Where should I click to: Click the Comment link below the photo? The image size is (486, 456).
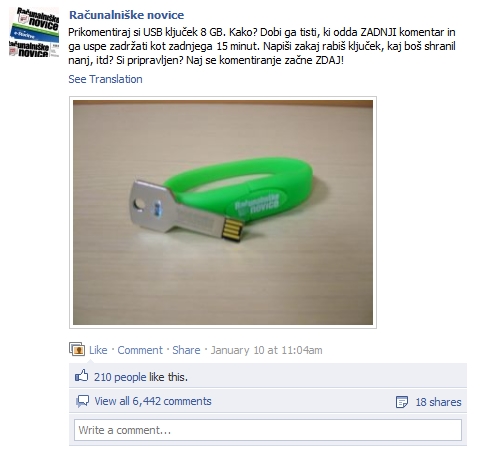pos(140,350)
